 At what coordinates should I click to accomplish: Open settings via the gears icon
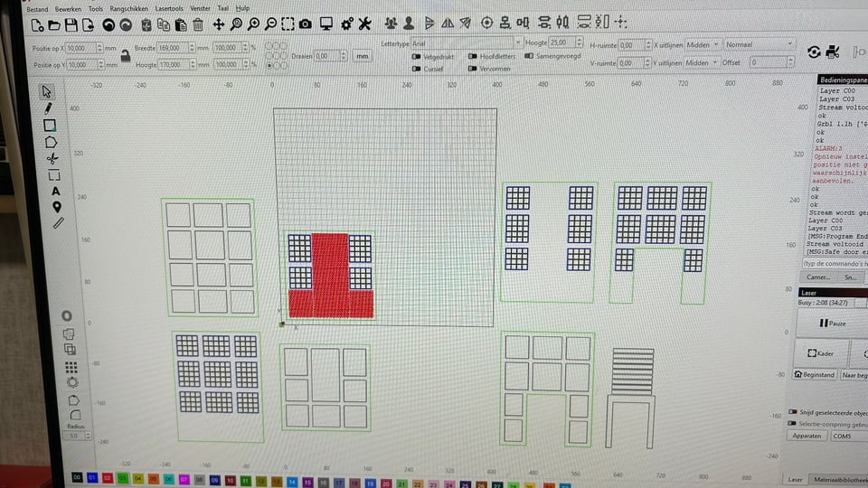[346, 23]
